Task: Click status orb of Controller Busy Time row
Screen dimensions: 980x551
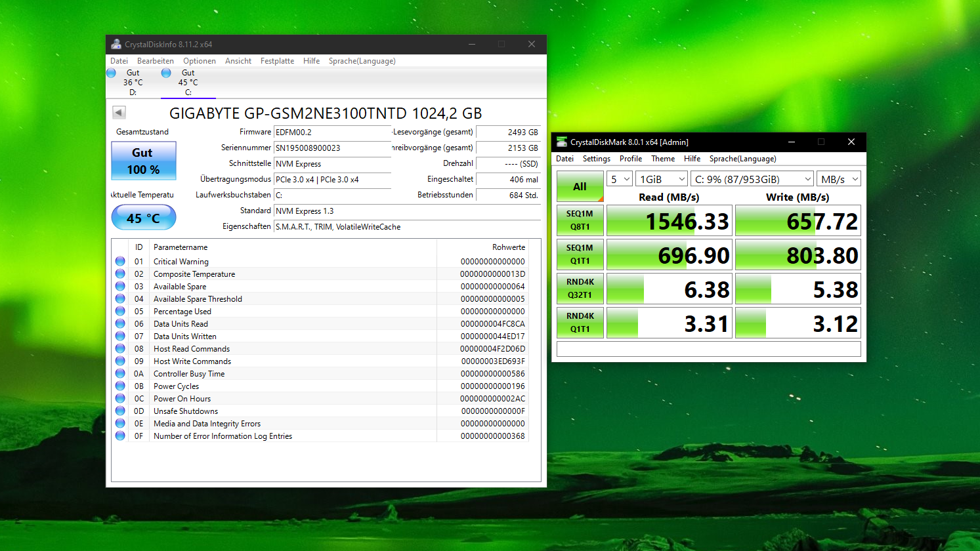Action: point(120,373)
